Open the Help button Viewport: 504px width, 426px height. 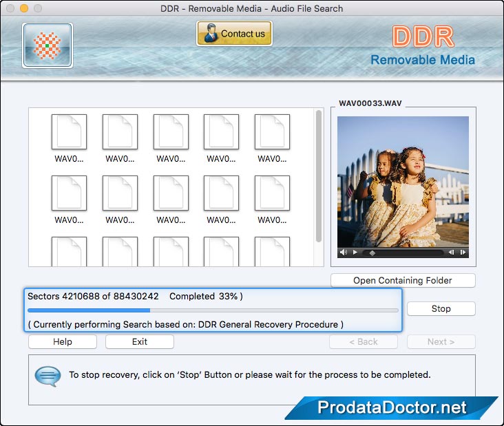63,342
